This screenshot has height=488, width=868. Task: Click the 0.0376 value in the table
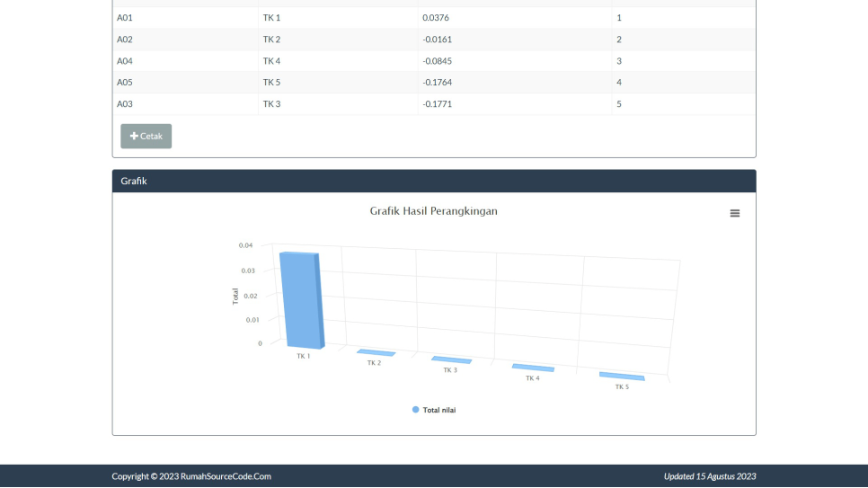click(436, 18)
